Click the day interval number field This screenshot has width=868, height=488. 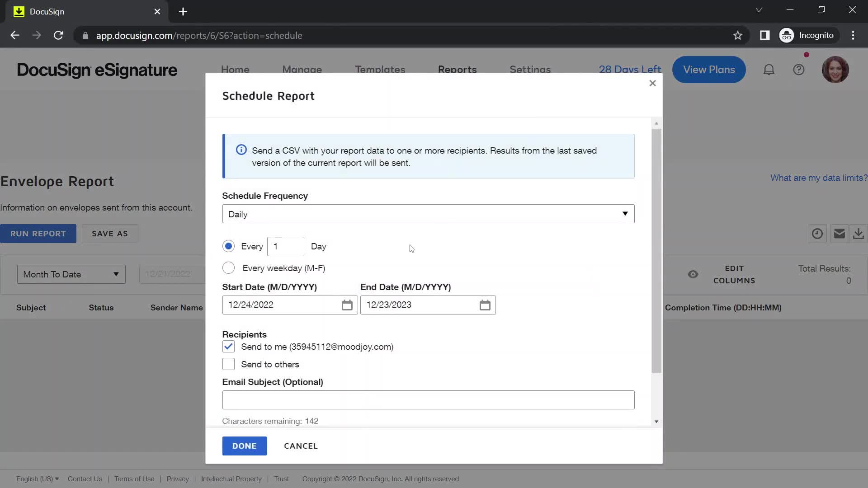coord(285,246)
